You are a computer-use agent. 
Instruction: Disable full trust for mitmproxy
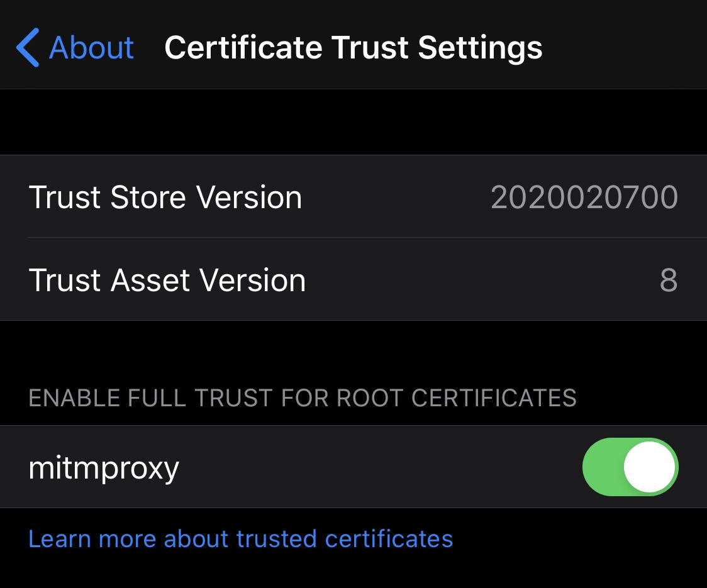click(630, 467)
